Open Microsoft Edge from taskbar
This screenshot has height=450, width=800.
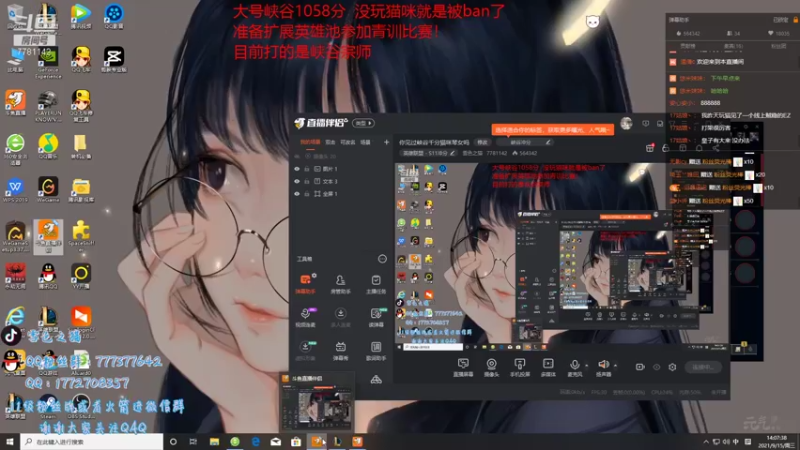tap(255, 442)
